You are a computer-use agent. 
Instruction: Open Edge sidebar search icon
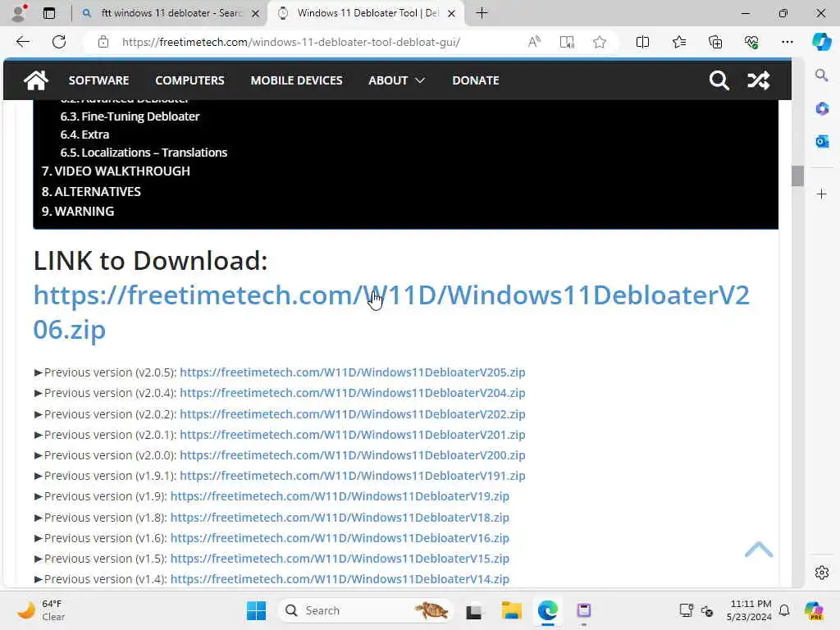[821, 75]
